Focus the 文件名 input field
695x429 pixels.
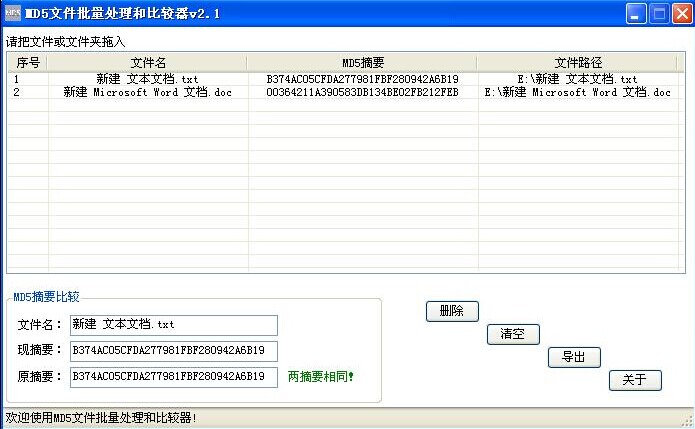(173, 325)
